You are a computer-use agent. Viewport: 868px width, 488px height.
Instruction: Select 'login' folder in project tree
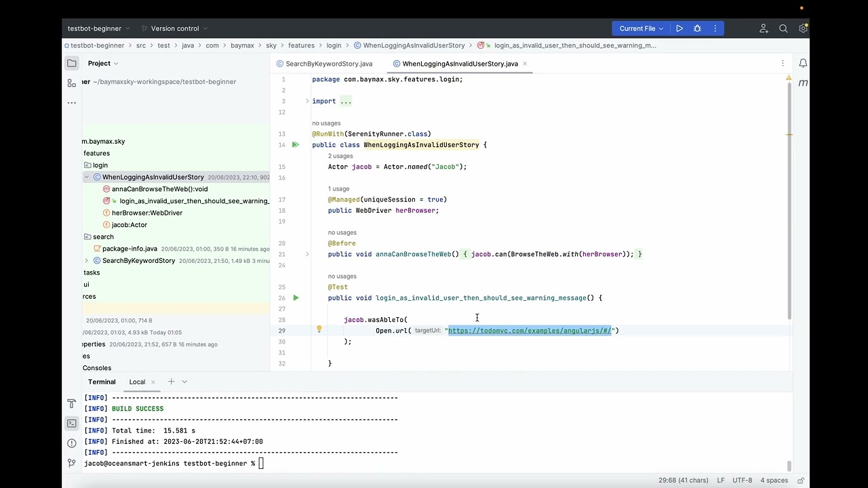coord(100,165)
